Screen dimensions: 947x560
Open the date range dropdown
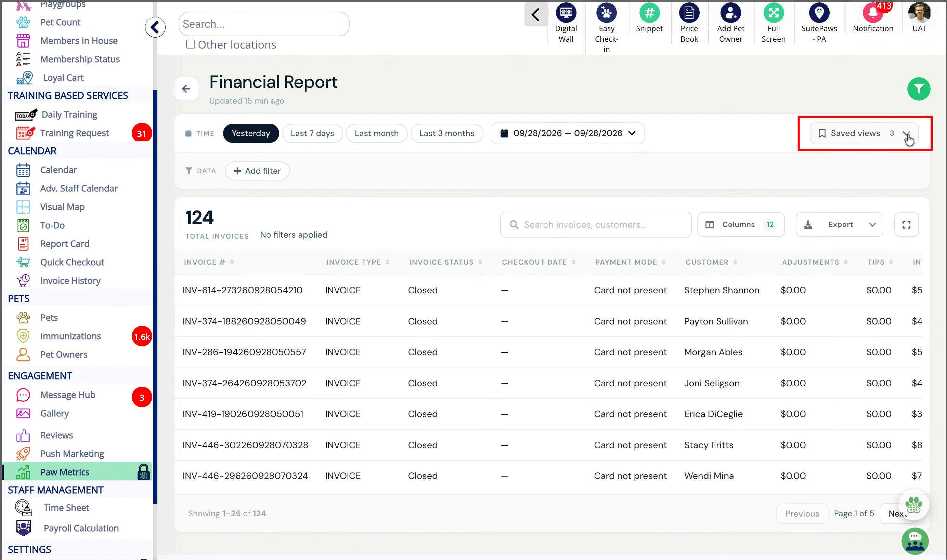tap(568, 133)
